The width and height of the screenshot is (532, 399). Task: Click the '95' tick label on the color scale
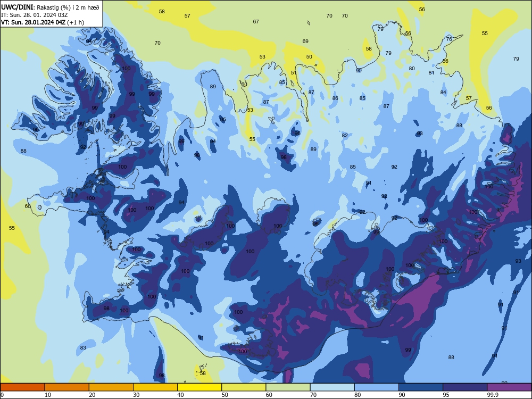click(446, 395)
